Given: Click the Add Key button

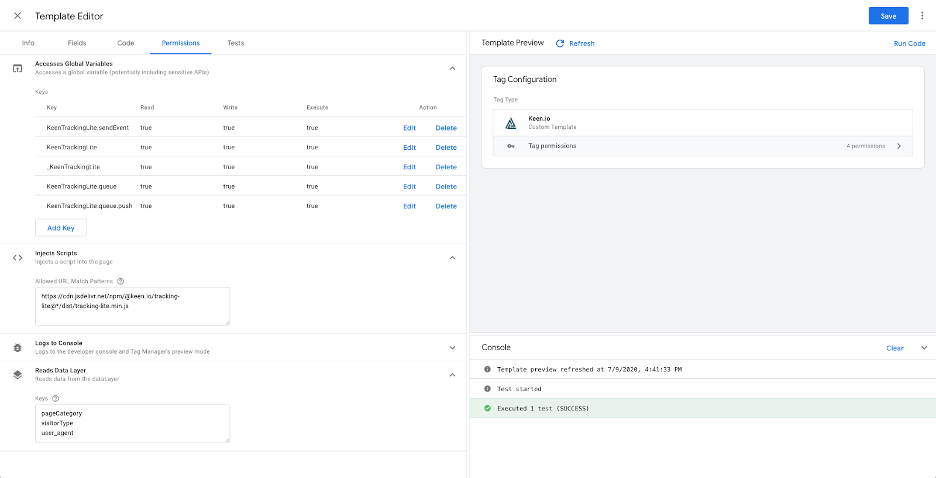Looking at the screenshot, I should (x=61, y=228).
